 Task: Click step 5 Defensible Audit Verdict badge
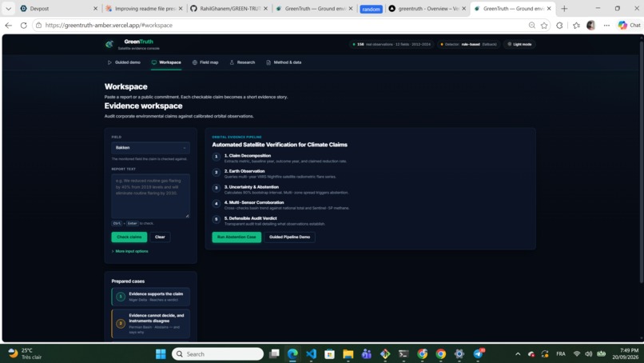click(217, 219)
